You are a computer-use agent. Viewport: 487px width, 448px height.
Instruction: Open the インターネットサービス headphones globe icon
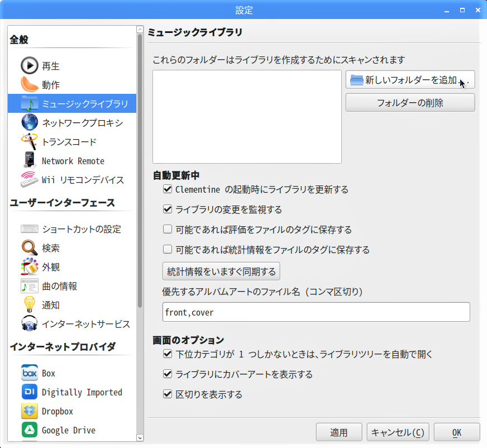(x=30, y=324)
